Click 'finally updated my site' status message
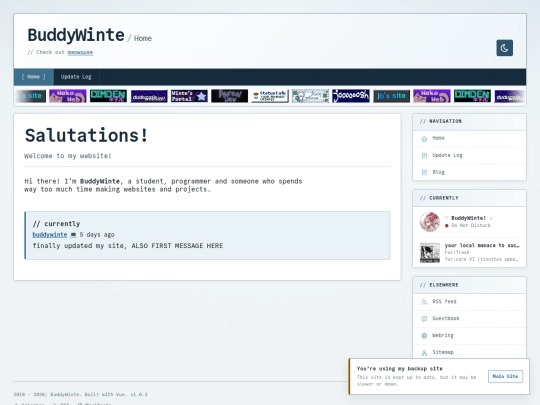This screenshot has height=405, width=540. (128, 246)
